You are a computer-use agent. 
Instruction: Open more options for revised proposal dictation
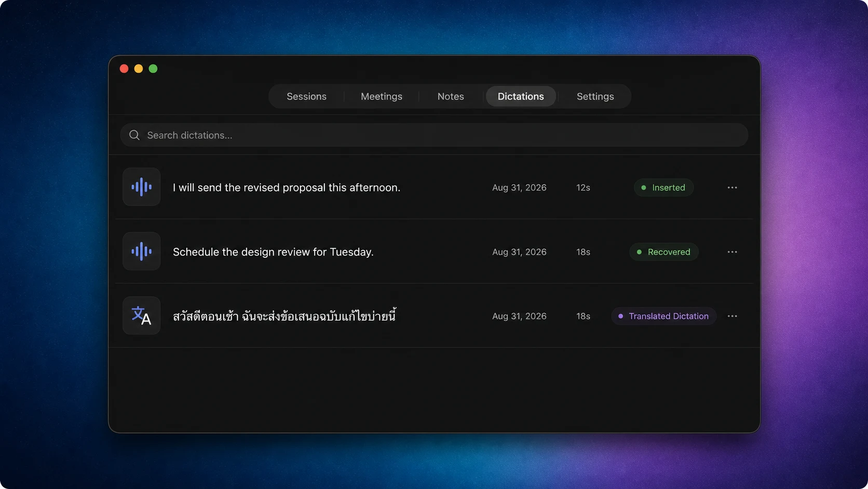(x=732, y=188)
